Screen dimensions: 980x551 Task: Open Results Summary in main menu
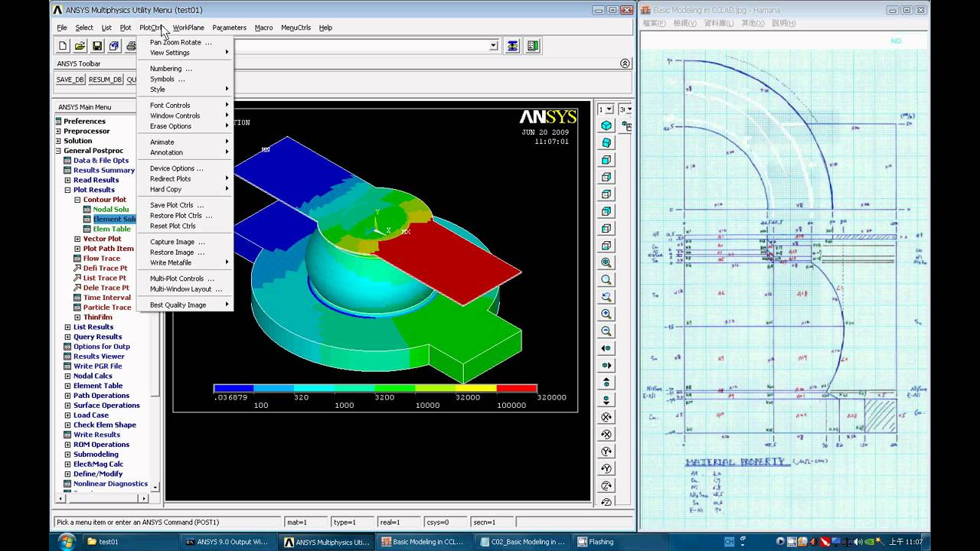coord(104,170)
